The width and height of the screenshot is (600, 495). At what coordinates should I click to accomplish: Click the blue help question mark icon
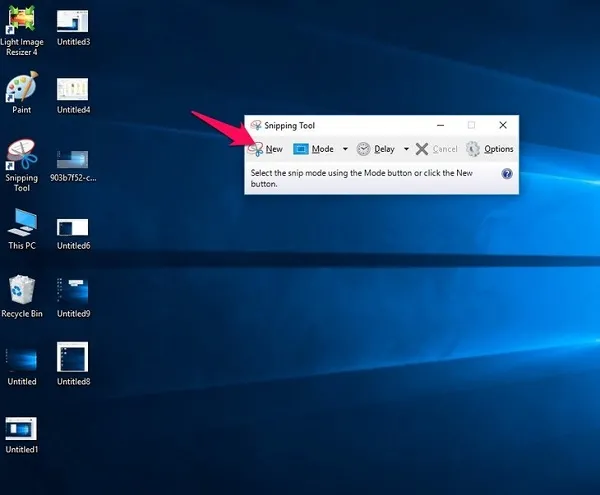point(507,174)
